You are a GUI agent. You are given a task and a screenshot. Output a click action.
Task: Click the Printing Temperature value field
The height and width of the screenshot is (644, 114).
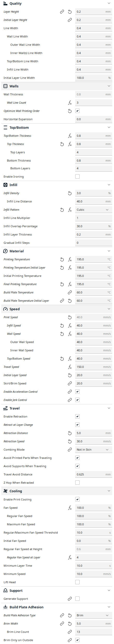(x=94, y=259)
